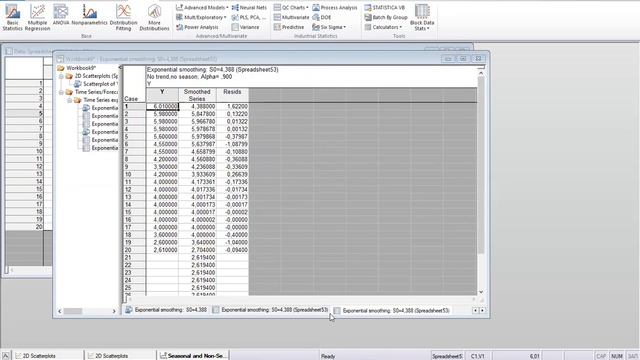The width and height of the screenshot is (640, 360).
Task: Open DOE tool
Action: click(322, 17)
